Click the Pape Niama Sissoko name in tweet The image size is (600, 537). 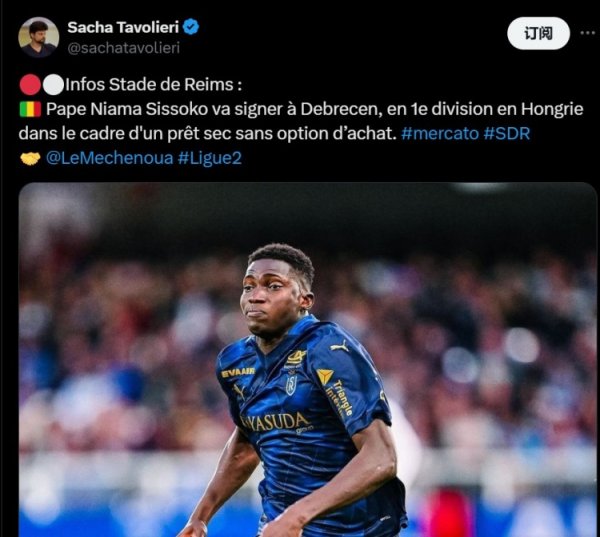(x=127, y=109)
